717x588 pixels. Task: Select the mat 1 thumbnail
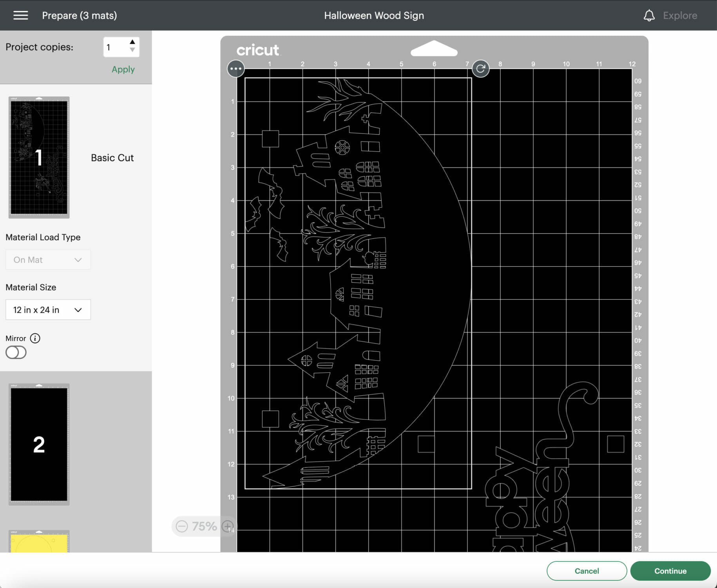point(39,157)
